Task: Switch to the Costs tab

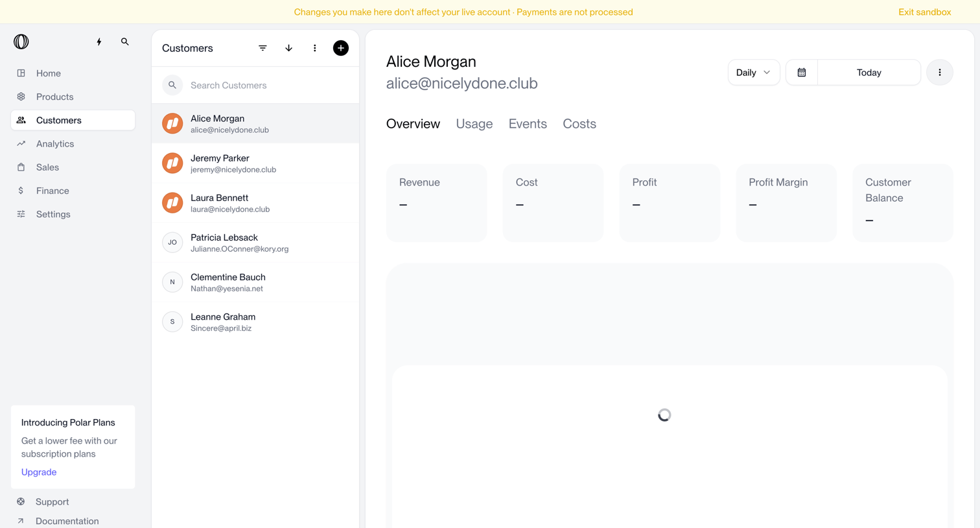Action: tap(579, 124)
